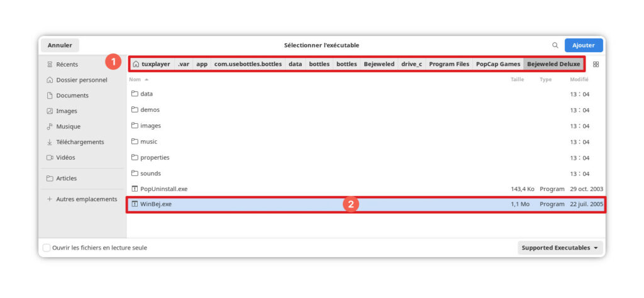Click the home icon in path bar

(x=136, y=64)
